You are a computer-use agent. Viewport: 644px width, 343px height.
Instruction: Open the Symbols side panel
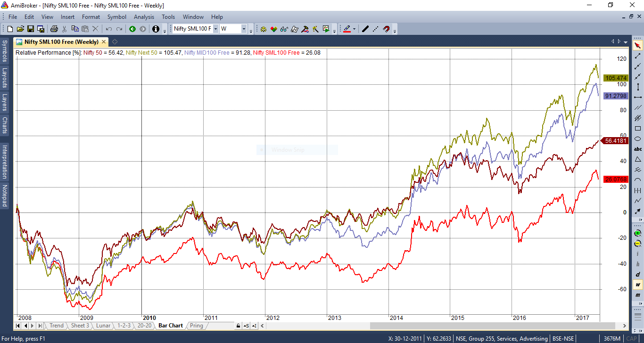(4, 51)
